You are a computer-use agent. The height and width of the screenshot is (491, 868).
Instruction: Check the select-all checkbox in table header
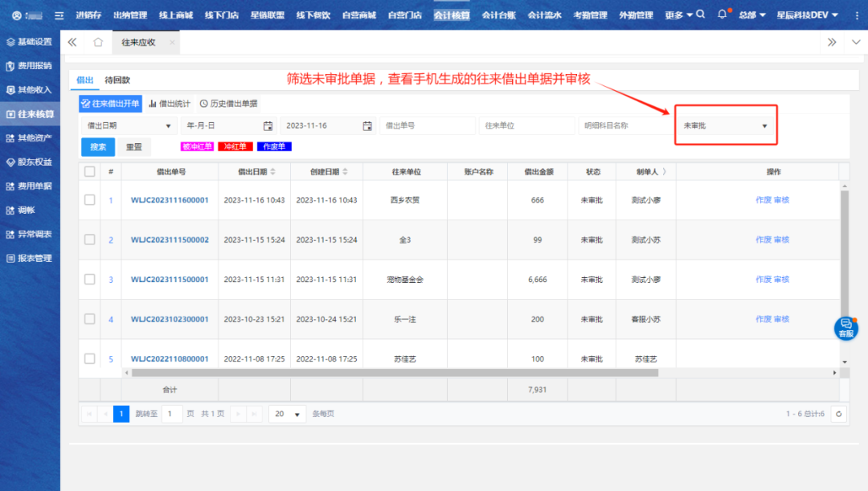coord(89,171)
